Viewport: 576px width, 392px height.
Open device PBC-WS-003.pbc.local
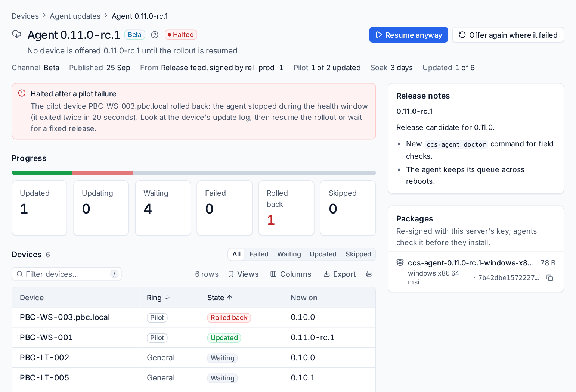coord(65,317)
